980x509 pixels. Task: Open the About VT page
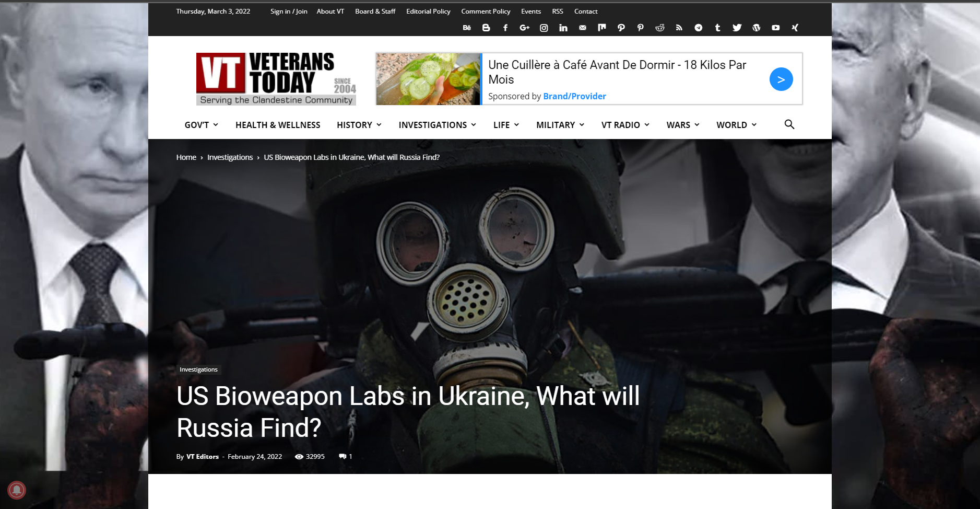tap(330, 11)
